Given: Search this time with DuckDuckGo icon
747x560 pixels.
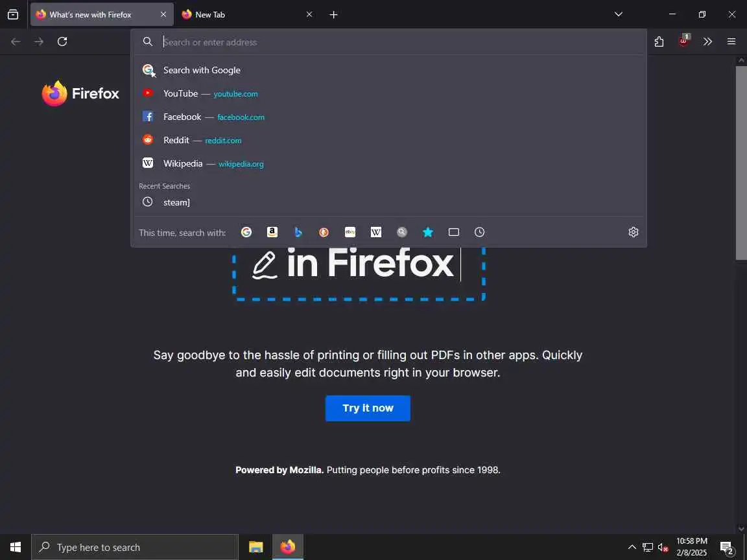Looking at the screenshot, I should (324, 232).
